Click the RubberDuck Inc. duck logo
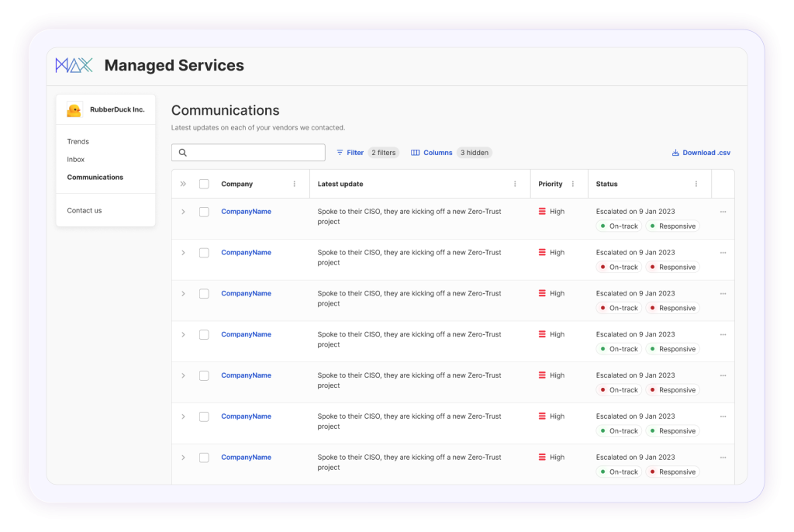Screen dimensions: 794x532 coord(74,109)
